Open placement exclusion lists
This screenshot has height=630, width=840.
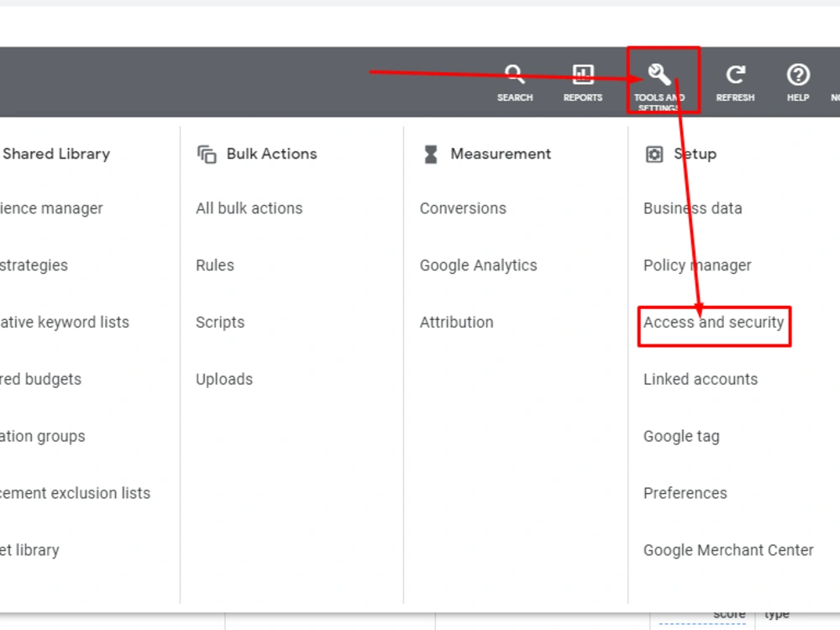75,493
